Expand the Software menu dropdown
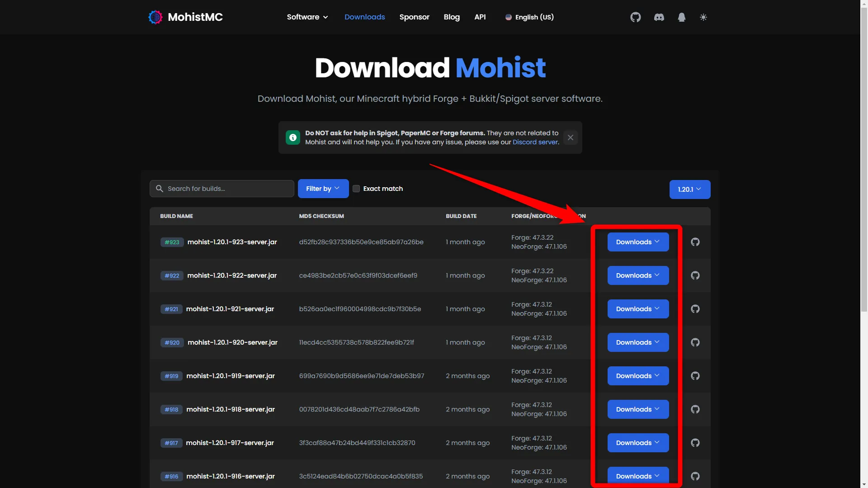The height and width of the screenshot is (488, 868). (307, 17)
